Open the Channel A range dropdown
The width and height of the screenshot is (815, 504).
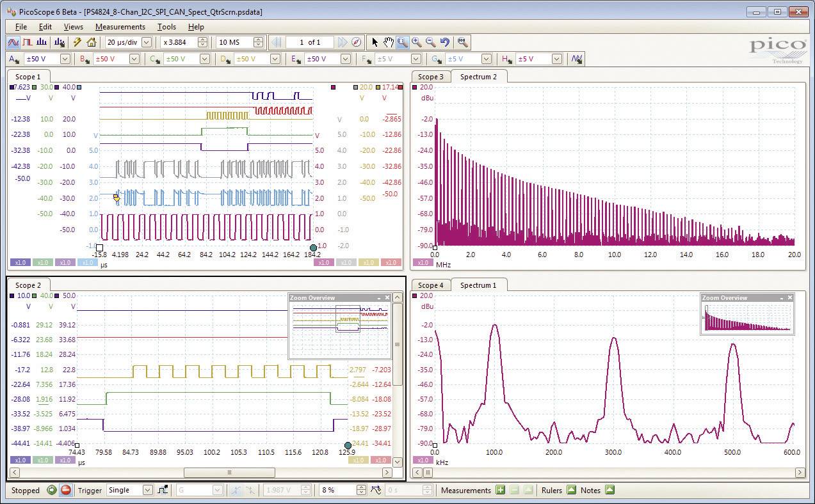pos(64,58)
